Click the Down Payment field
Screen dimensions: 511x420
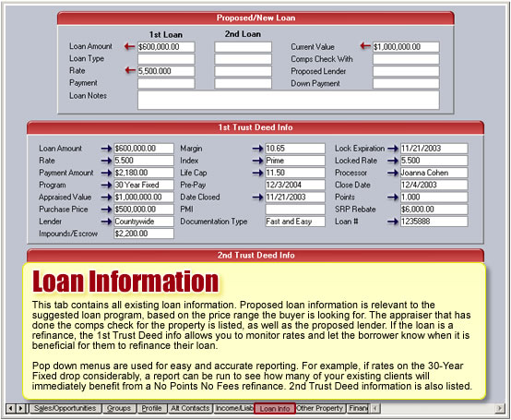click(406, 83)
